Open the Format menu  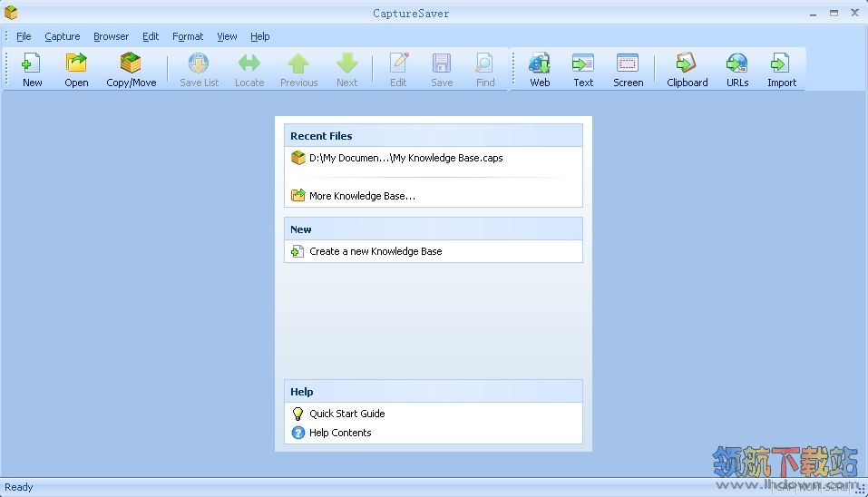pyautogui.click(x=188, y=36)
